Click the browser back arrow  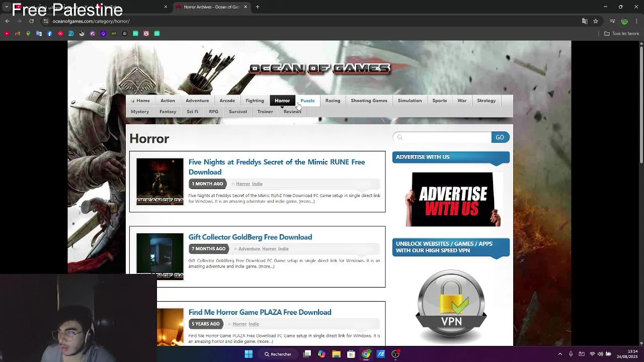[x=7, y=21]
